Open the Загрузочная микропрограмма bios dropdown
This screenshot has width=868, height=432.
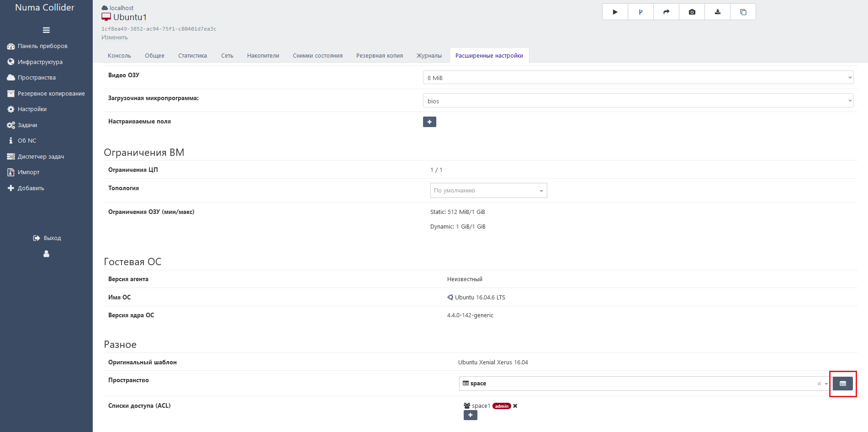(638, 101)
